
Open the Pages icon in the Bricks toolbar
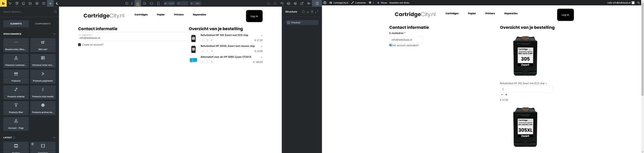click(x=23, y=3)
